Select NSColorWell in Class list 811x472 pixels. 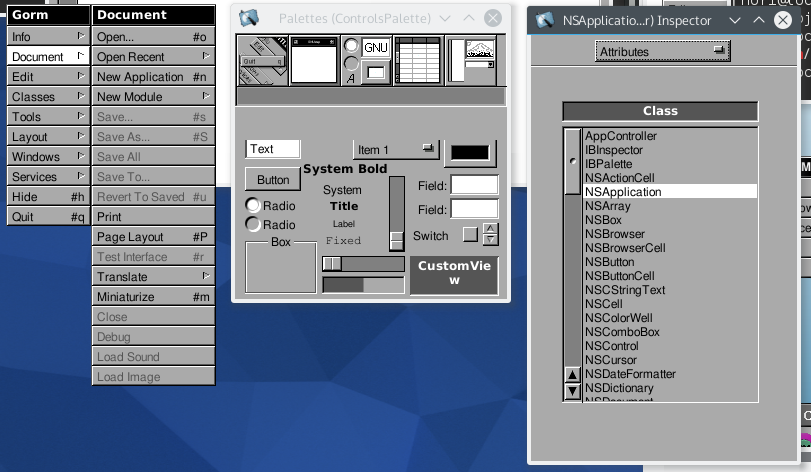pos(670,317)
